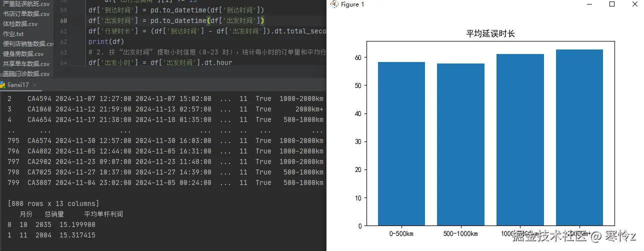Click the console row showing 2004

(x=51, y=235)
